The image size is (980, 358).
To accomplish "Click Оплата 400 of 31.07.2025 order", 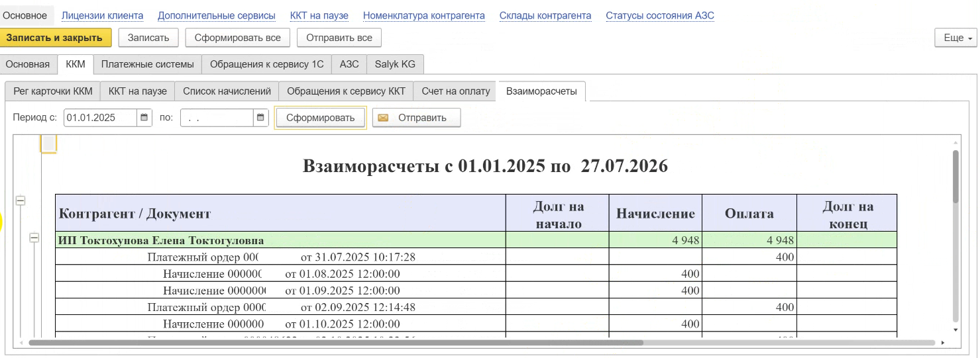I will (x=785, y=257).
